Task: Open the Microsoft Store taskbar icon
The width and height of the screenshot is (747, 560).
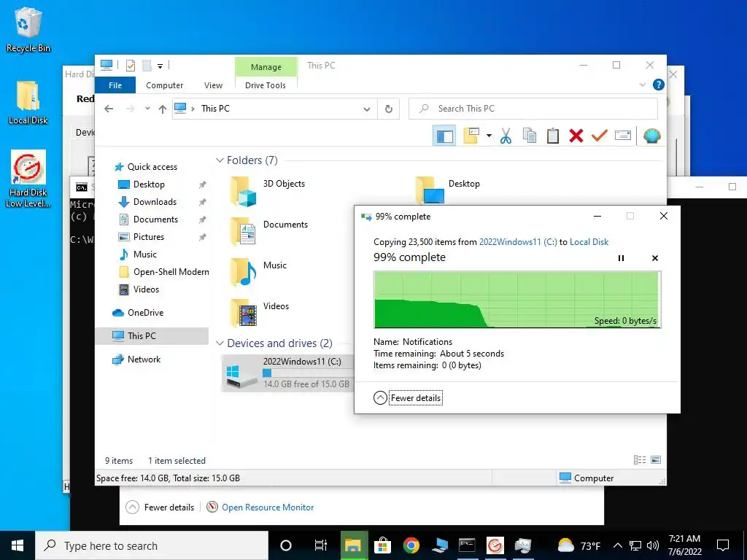Action: (382, 545)
